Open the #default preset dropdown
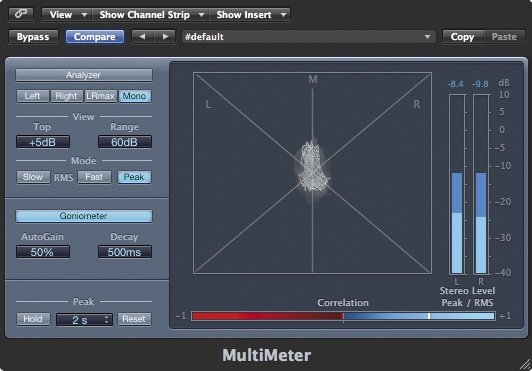Screen dimensions: 532x371 click(308, 37)
